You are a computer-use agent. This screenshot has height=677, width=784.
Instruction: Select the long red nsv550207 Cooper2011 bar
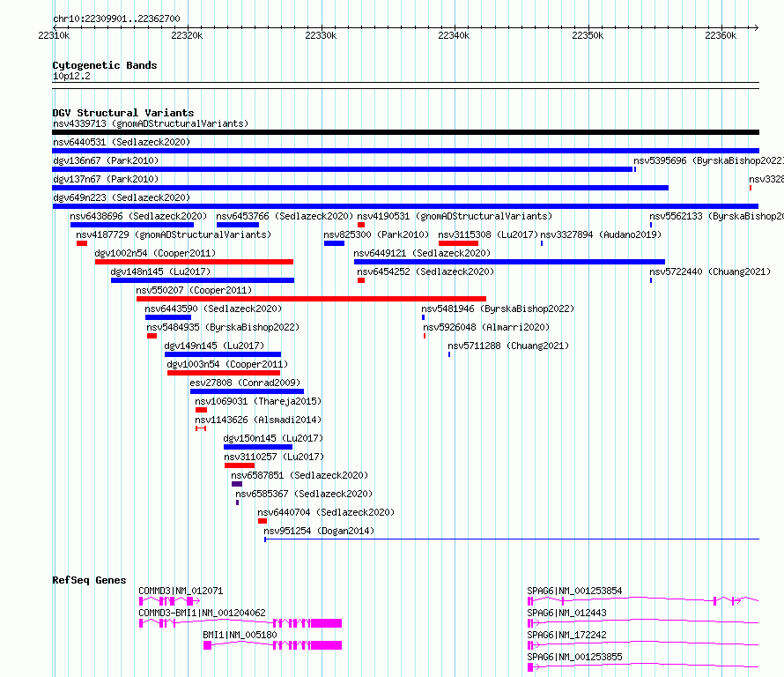[311, 299]
